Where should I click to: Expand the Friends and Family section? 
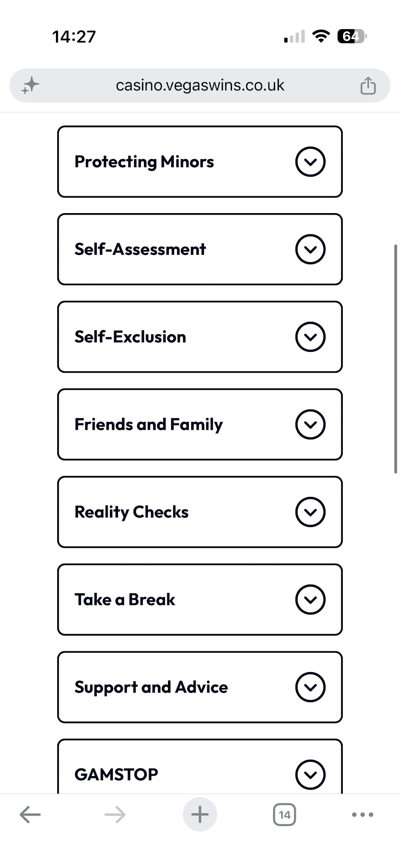(x=200, y=424)
